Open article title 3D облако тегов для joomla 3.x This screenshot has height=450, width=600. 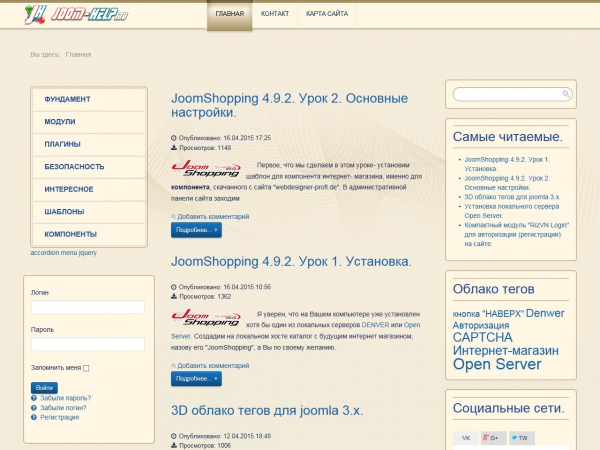pos(267,411)
